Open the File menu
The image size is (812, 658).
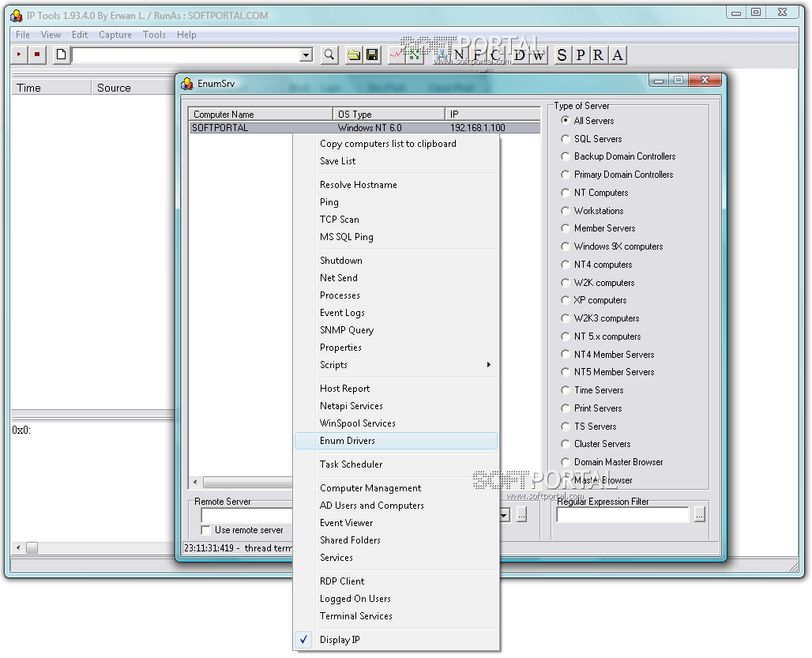click(x=23, y=35)
